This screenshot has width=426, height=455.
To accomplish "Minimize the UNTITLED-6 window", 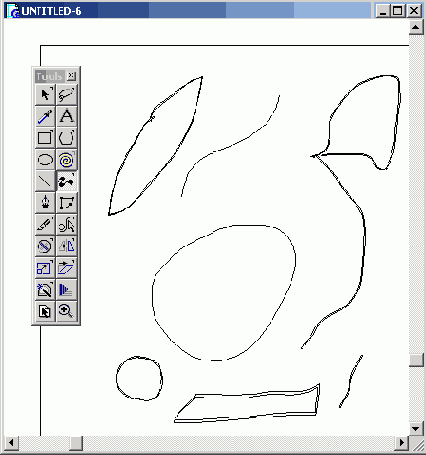I will pos(383,11).
